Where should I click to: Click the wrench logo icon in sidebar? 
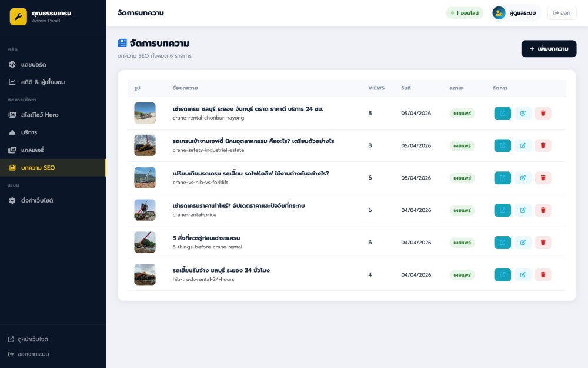(x=18, y=16)
